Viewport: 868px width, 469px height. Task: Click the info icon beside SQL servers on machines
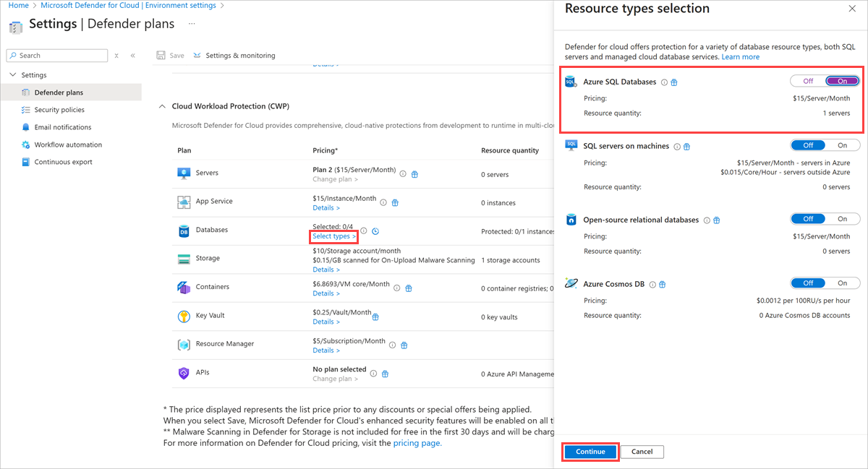tap(677, 147)
